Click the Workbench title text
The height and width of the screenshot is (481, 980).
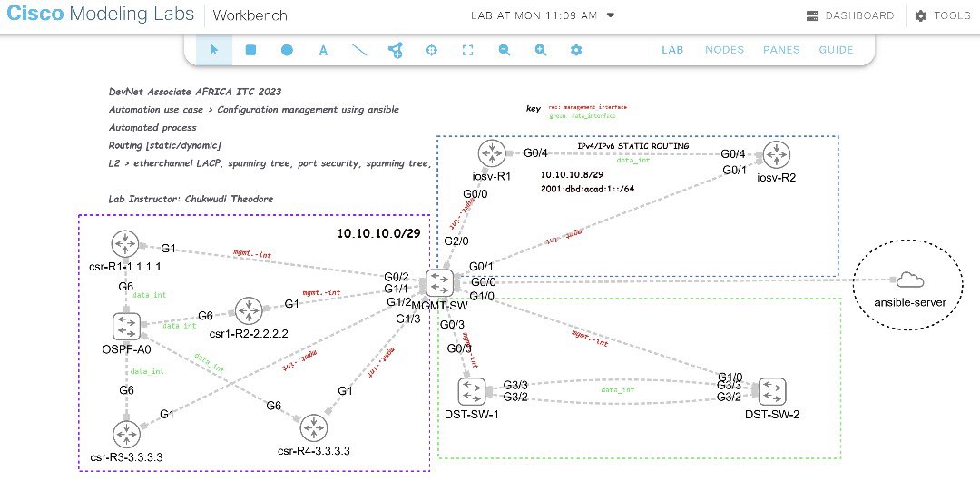250,15
